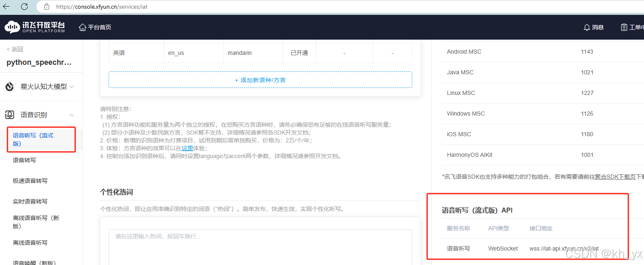Open 平台首页 in the top navigation
This screenshot has width=644, height=265.
[100, 27]
